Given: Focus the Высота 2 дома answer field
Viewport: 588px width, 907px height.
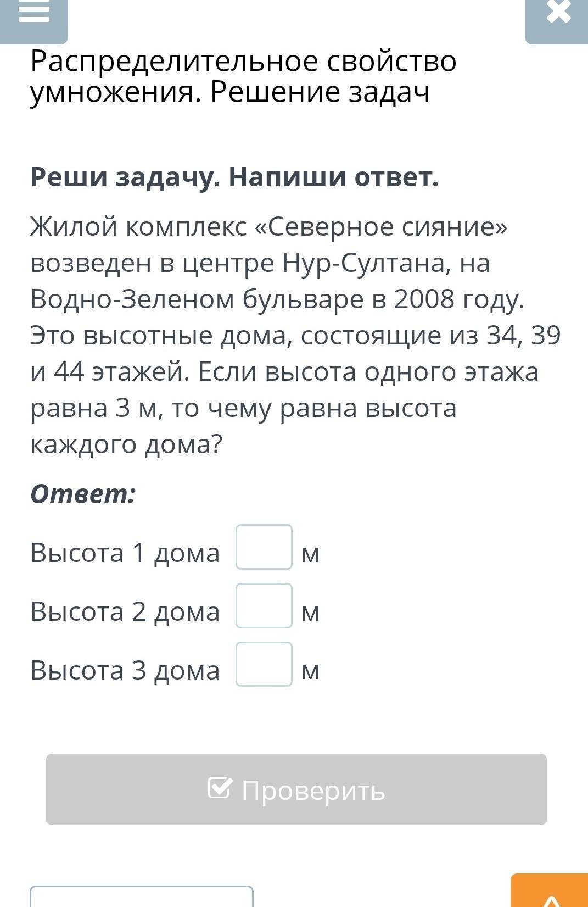Looking at the screenshot, I should click(264, 606).
